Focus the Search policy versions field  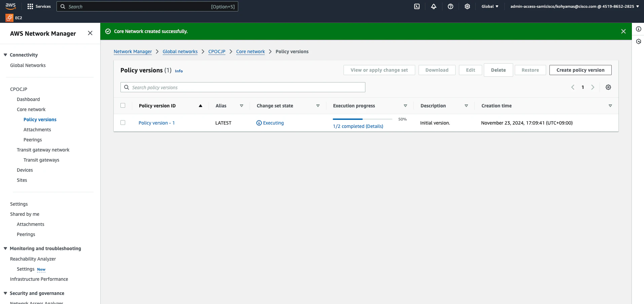pos(243,87)
